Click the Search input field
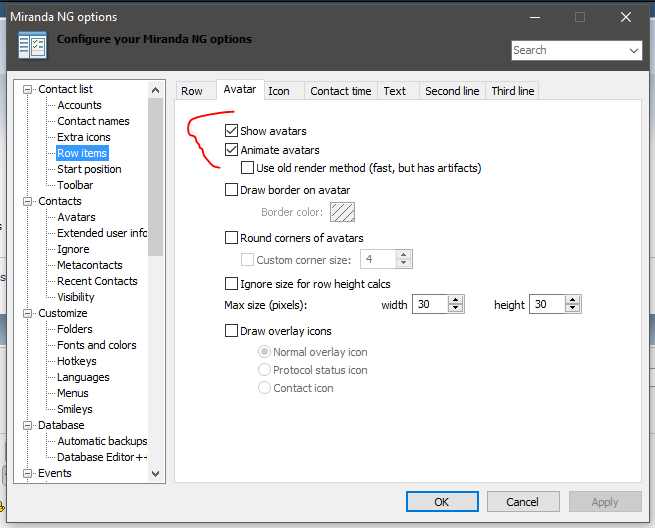The height and width of the screenshot is (528, 655). pos(569,51)
